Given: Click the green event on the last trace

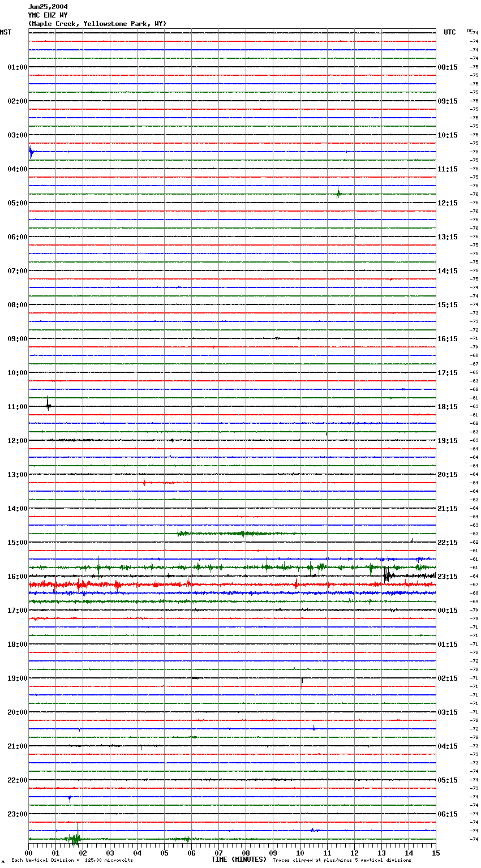Looking at the screenshot, I should coord(74,835).
